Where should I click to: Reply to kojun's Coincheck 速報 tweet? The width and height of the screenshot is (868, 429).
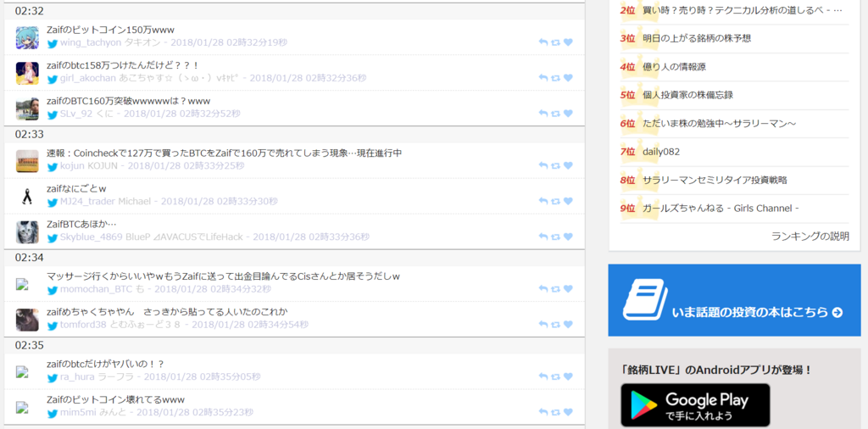pyautogui.click(x=543, y=165)
